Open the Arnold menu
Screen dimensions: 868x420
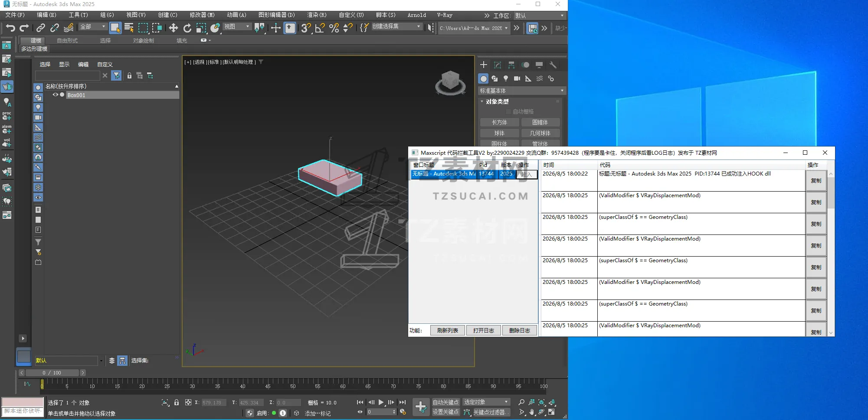coord(416,15)
